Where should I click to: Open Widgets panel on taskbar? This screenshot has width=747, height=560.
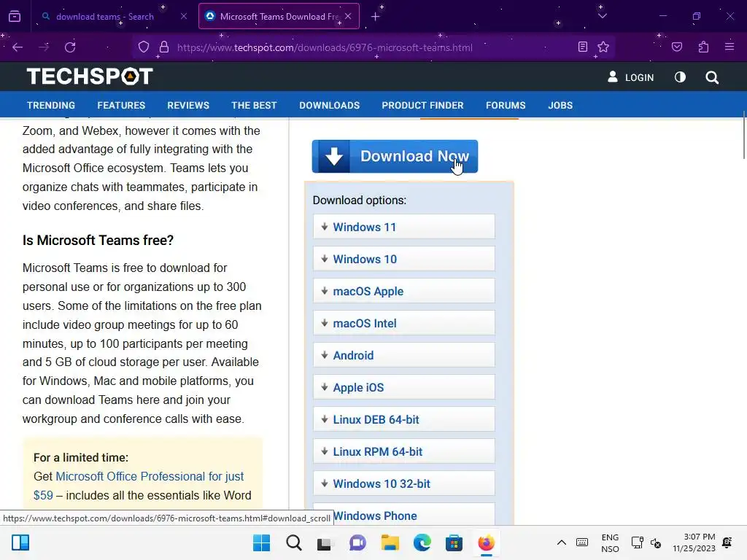[20, 542]
